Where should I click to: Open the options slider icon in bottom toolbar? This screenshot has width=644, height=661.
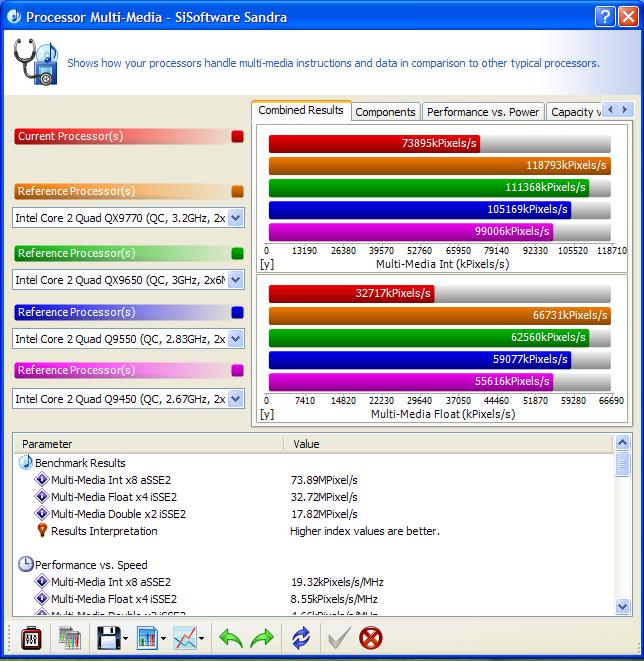pyautogui.click(x=31, y=638)
